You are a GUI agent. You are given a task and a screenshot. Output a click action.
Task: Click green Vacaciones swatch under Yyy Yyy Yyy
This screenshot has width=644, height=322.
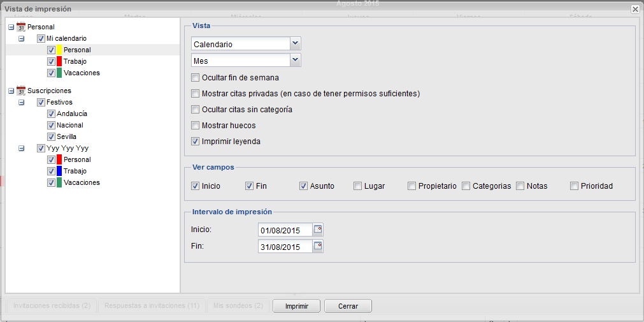(59, 182)
